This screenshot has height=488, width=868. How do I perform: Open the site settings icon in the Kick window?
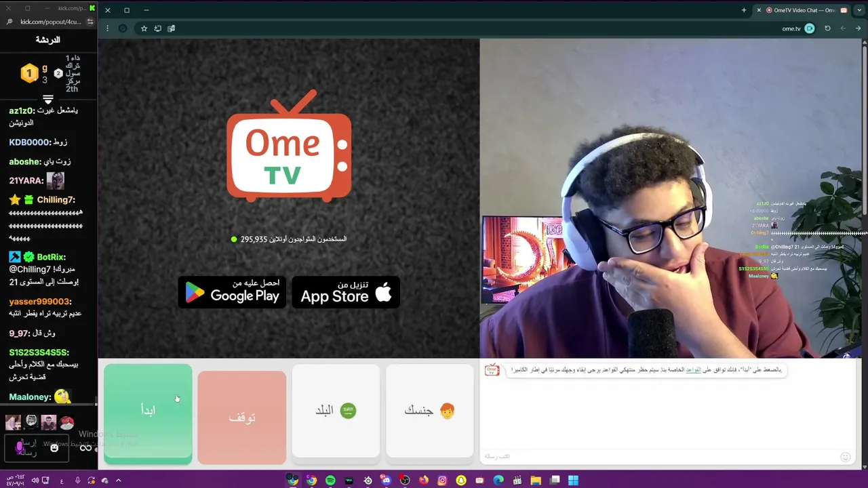(90, 22)
